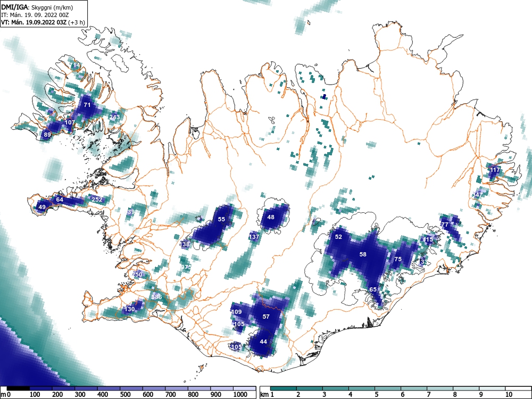Viewport: 532px width, 399px height.
Task: Select the map label 75
Action: click(x=397, y=259)
